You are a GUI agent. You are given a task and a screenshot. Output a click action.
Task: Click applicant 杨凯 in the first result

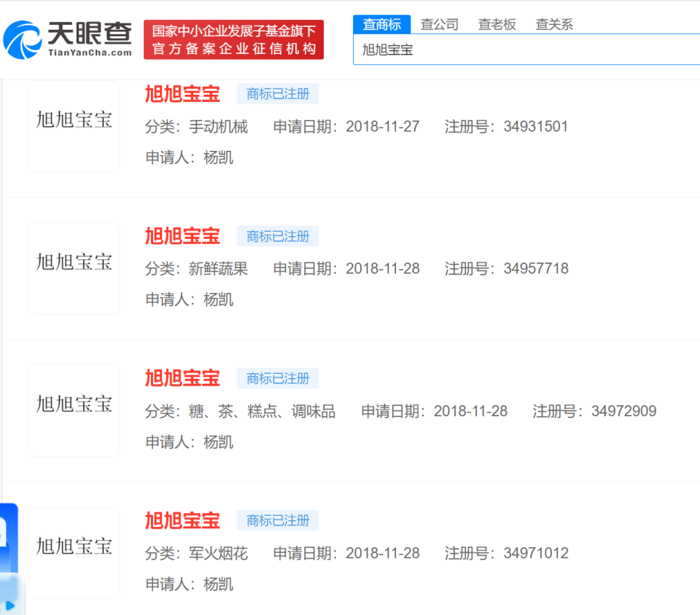pos(220,157)
